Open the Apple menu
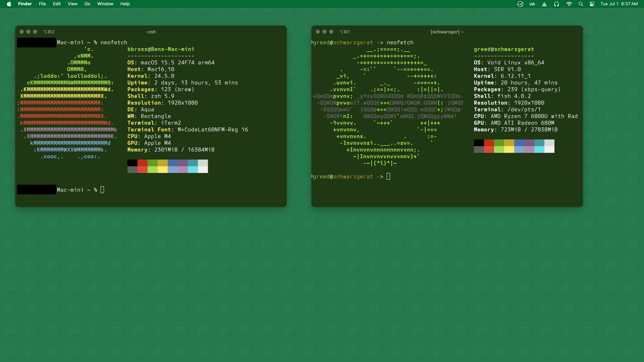This screenshot has width=644, height=362. (9, 4)
